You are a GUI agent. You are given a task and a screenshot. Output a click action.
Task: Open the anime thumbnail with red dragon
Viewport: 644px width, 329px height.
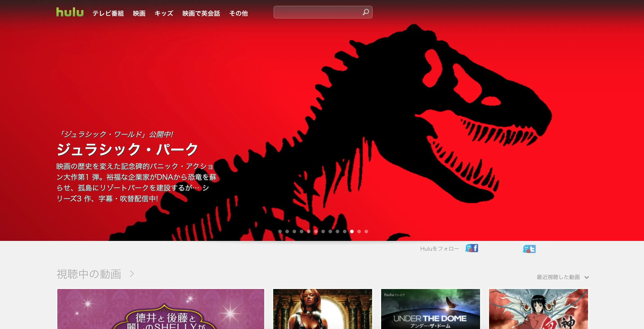[x=539, y=309]
